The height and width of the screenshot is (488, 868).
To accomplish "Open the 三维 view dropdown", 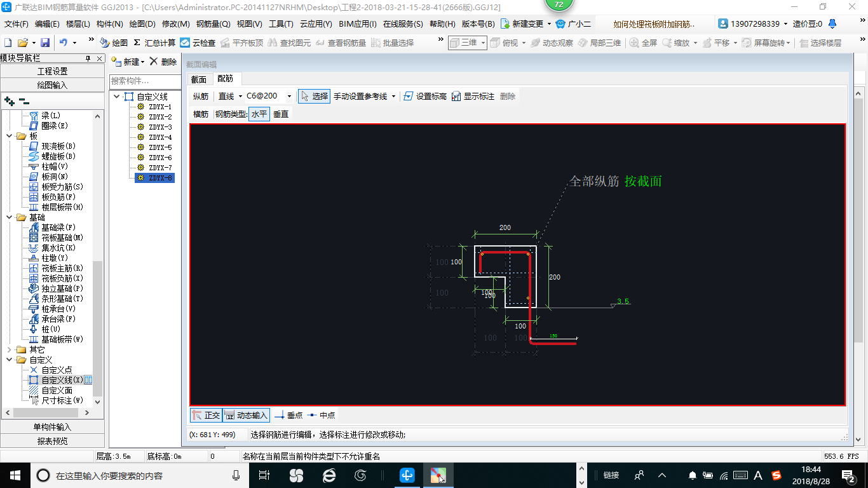I will click(x=484, y=43).
